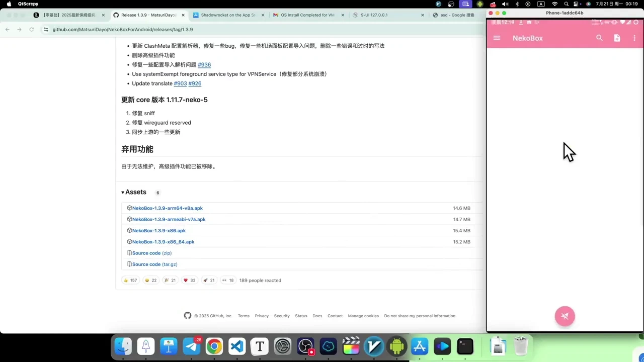This screenshot has height=362, width=644.
Task: Open NekoBox hamburger menu
Action: pos(497,38)
